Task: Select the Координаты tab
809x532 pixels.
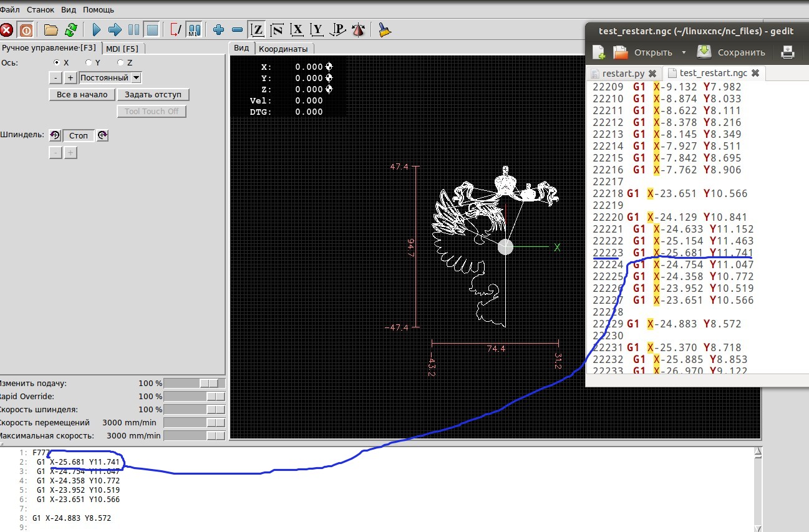Action: pos(283,49)
